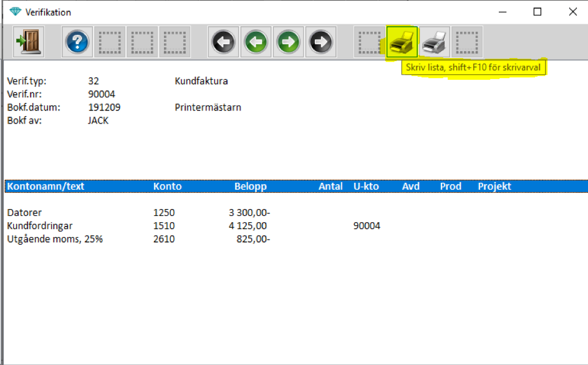
Task: Click the Printermästarn text
Action: [x=208, y=107]
